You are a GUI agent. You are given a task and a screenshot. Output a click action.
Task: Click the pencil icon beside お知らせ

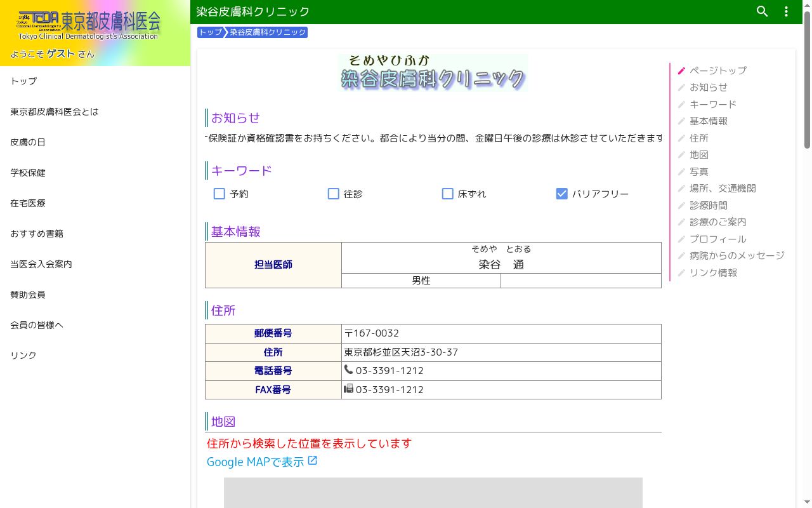tap(681, 88)
